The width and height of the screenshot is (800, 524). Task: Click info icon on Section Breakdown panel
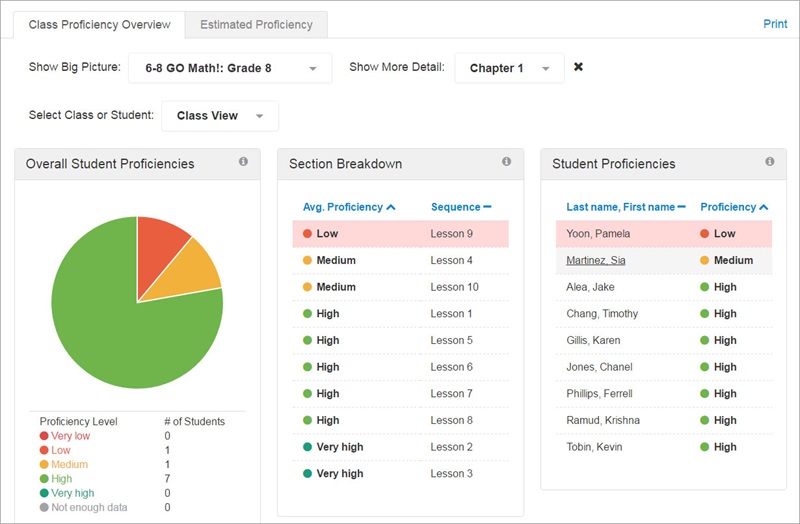tap(506, 162)
